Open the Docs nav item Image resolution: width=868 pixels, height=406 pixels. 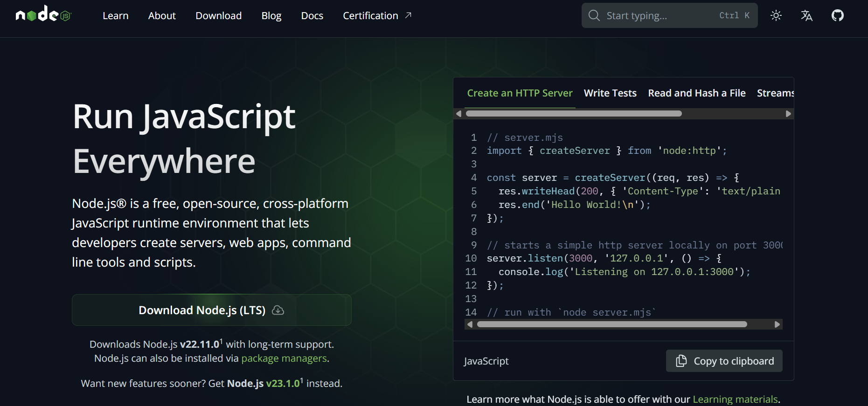pyautogui.click(x=312, y=16)
